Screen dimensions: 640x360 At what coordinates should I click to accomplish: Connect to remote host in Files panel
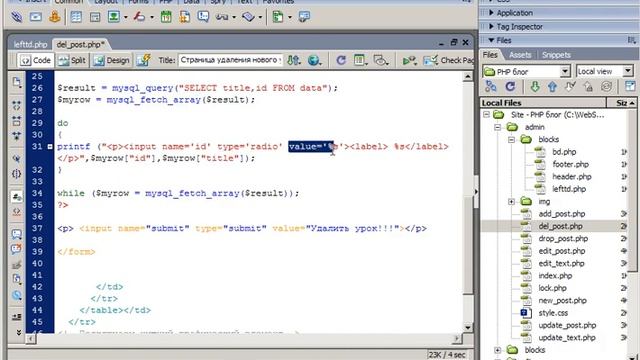click(491, 86)
